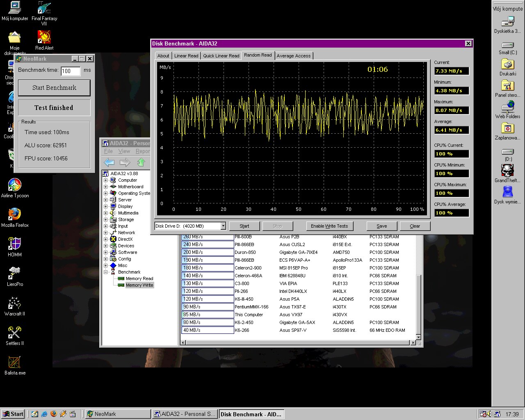The image size is (525, 420).
Task: Select the HOMM desktop icon
Action: 15,247
